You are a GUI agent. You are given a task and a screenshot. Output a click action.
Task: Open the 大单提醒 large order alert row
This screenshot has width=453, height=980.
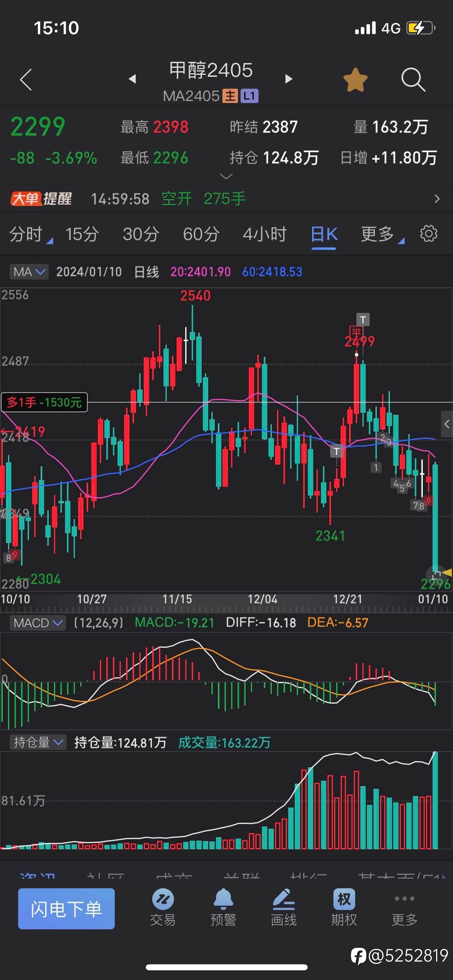tap(226, 199)
